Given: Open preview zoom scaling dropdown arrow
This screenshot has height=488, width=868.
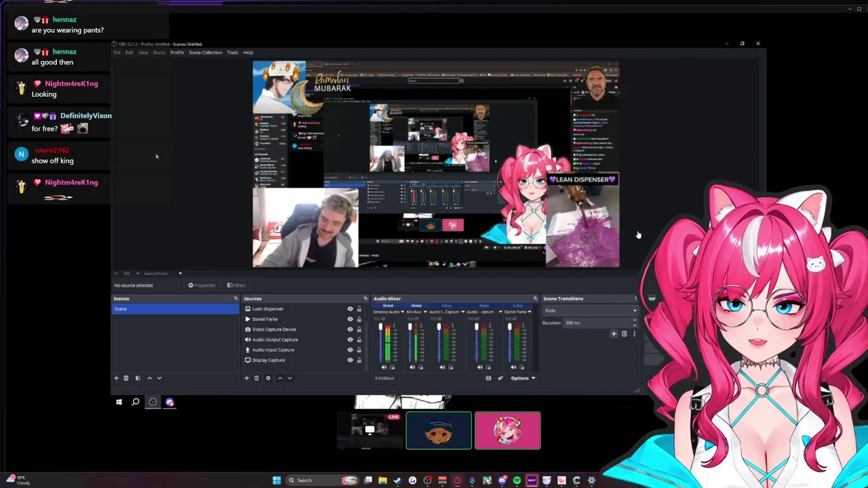Looking at the screenshot, I should 180,273.
